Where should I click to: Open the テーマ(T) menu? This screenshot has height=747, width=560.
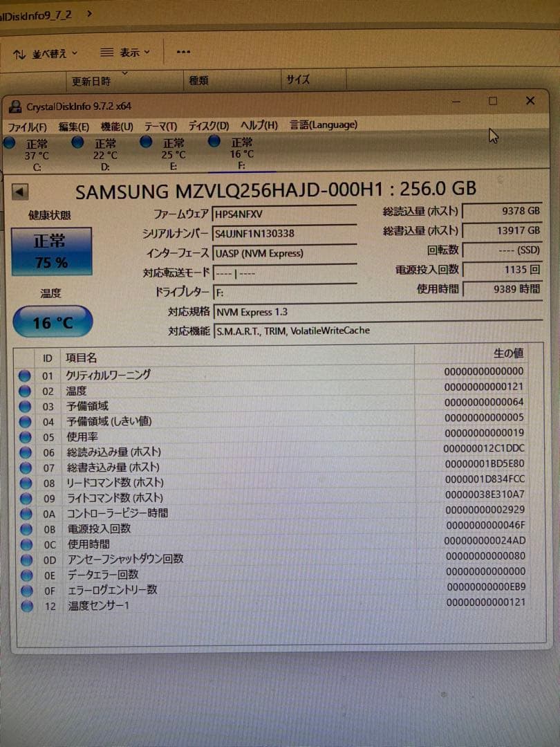pos(160,127)
